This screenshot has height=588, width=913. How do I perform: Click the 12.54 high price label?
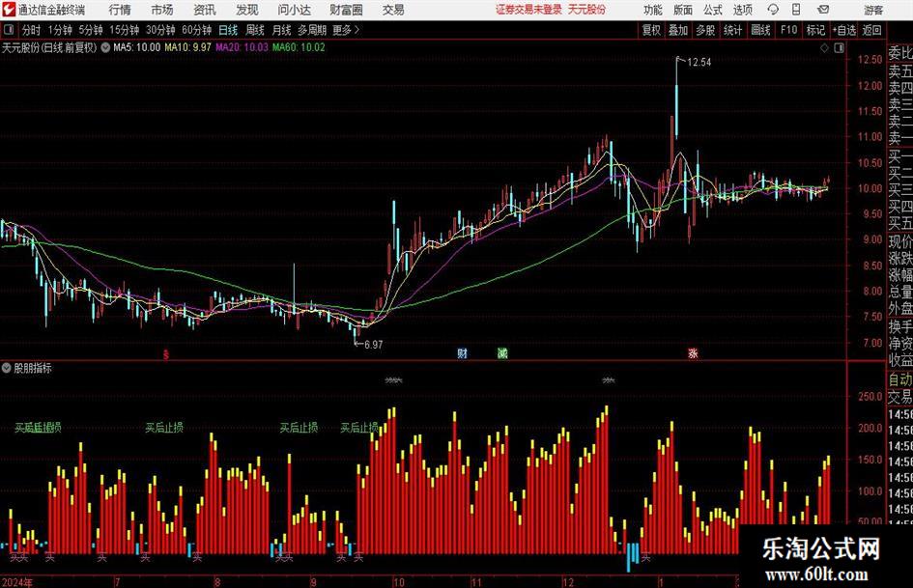(x=699, y=62)
